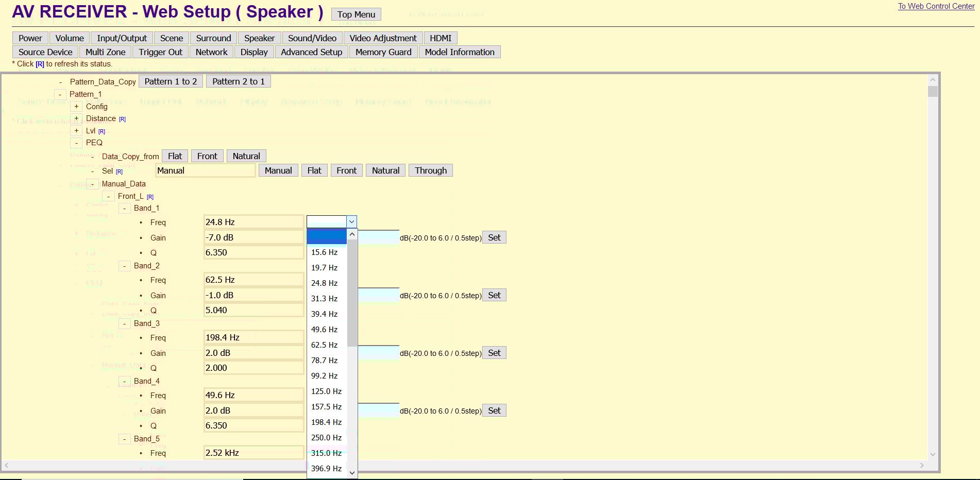Open the Band_1 frequency dropdown arrow
Screen dimensions: 980x480
coord(351,222)
